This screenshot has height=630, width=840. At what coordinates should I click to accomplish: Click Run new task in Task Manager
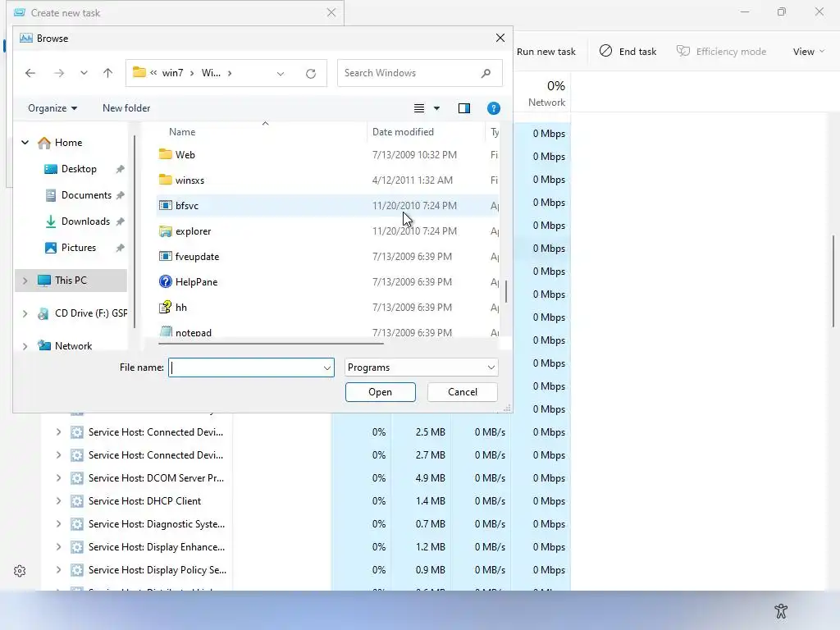click(x=546, y=52)
